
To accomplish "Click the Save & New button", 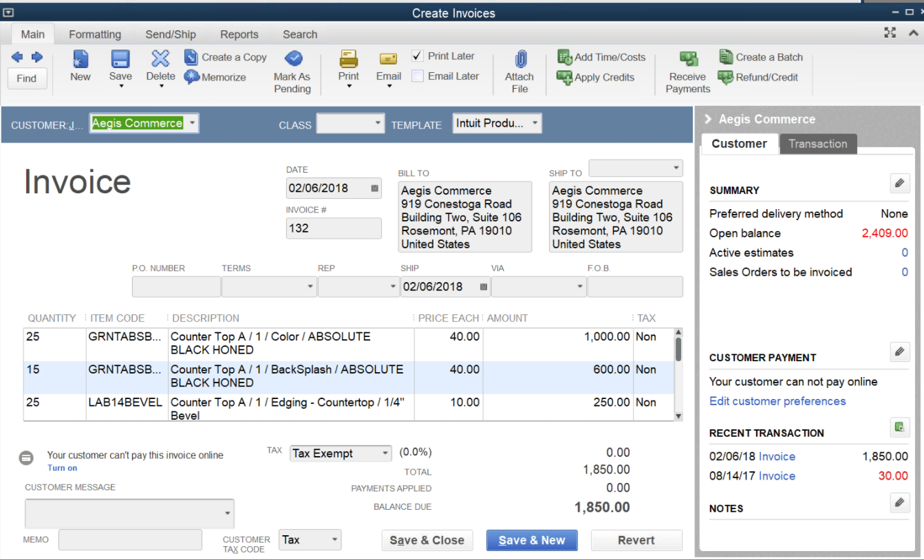I will (532, 540).
